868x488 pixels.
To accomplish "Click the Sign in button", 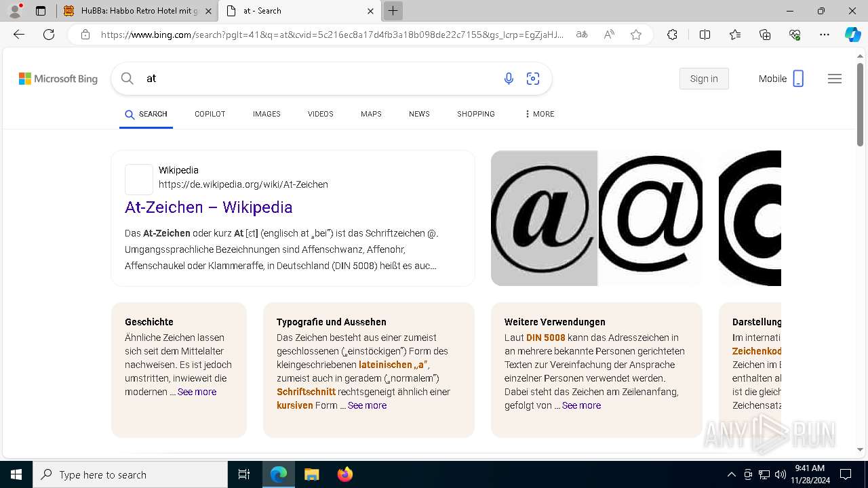I will tap(704, 79).
